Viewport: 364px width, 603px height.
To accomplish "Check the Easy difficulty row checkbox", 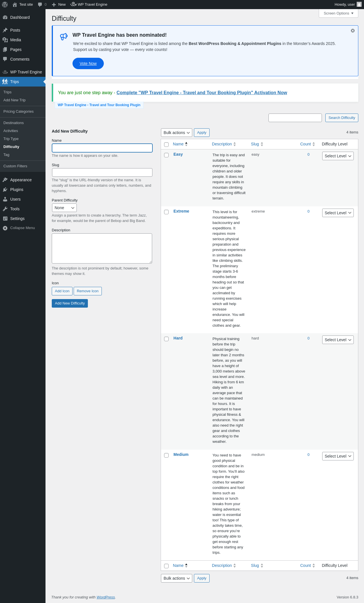I will tap(166, 155).
